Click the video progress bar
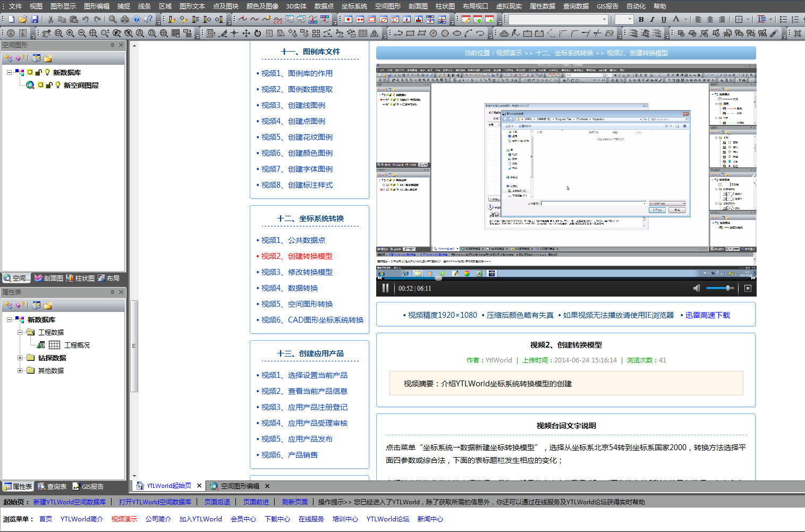The width and height of the screenshot is (805, 532). 566,278
